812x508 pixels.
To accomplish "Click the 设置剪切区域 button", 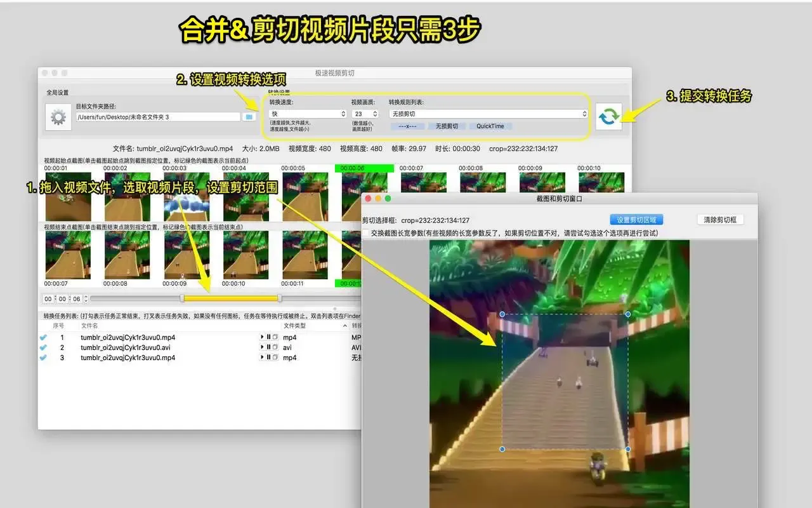I will (x=636, y=220).
